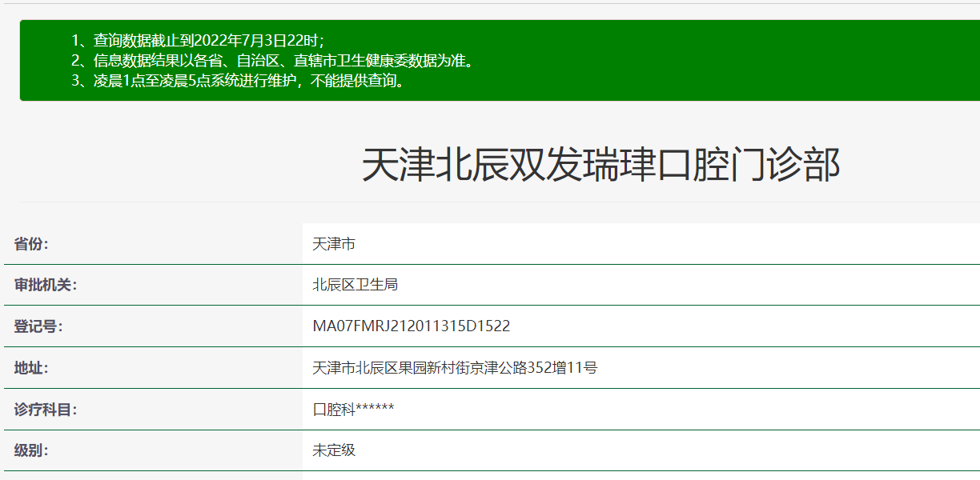Select the value 北辰区卫生局
Image resolution: width=980 pixels, height=480 pixels.
355,285
